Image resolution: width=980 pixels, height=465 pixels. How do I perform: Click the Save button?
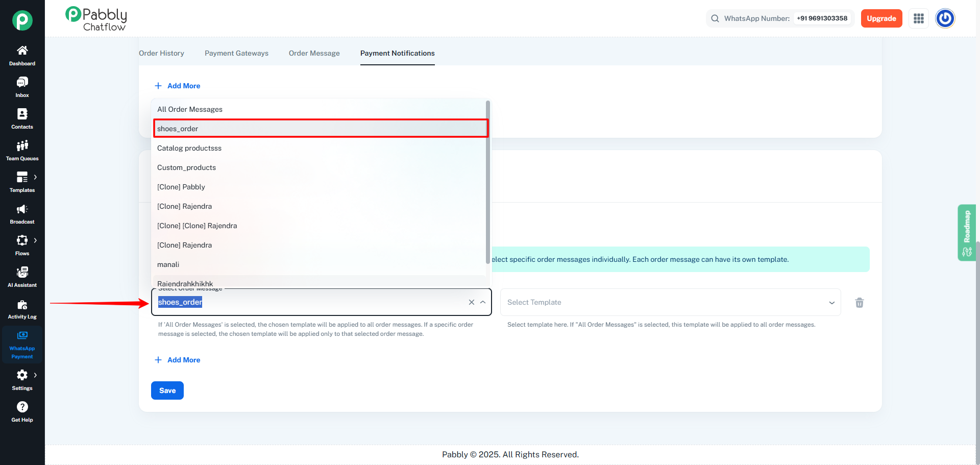coord(167,390)
